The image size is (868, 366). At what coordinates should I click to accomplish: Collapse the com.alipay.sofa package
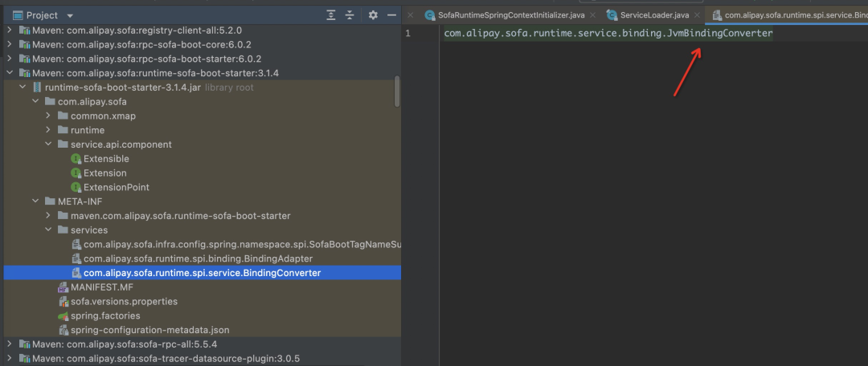(35, 102)
